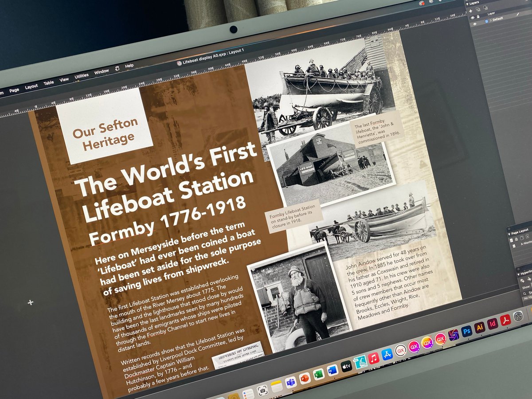This screenshot has width=532, height=399.
Task: Open PowerPoint from the dock
Action: click(305, 378)
